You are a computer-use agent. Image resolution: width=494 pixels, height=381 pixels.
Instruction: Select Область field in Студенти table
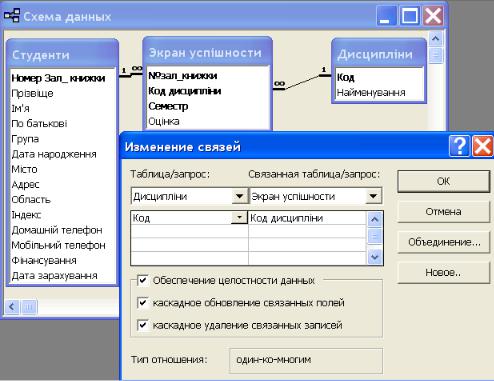(31, 200)
